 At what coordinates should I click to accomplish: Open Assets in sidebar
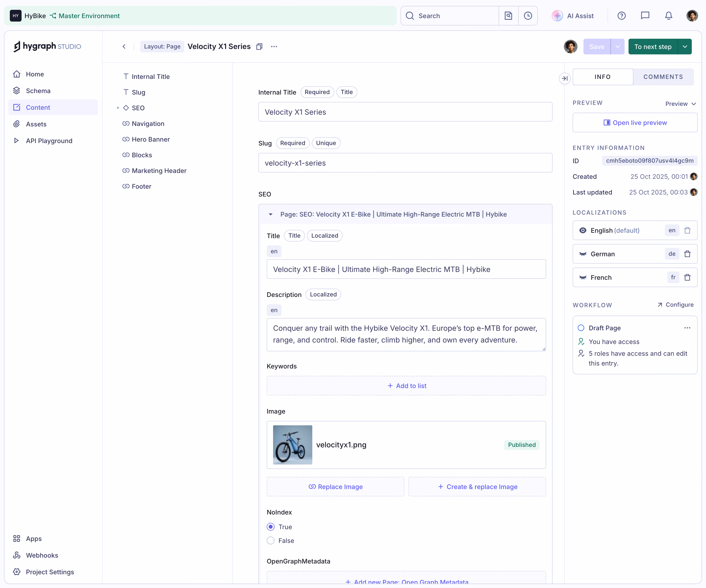point(53,124)
